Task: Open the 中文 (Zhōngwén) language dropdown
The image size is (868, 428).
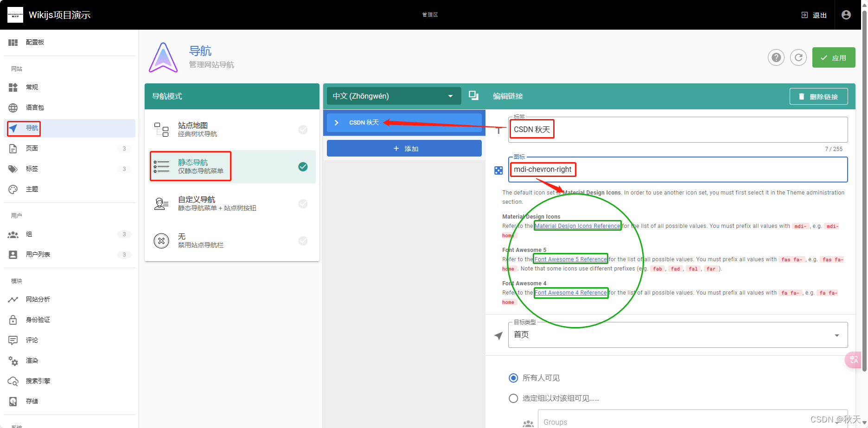Action: point(393,96)
